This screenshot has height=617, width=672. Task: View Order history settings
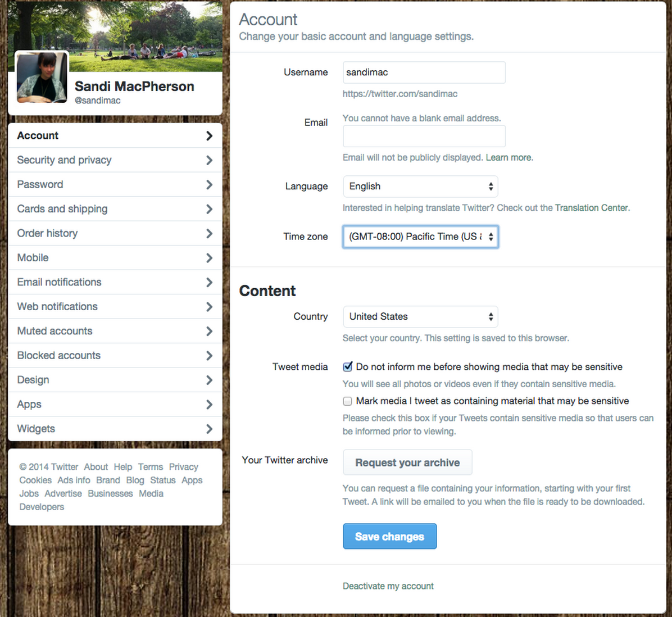(x=115, y=234)
